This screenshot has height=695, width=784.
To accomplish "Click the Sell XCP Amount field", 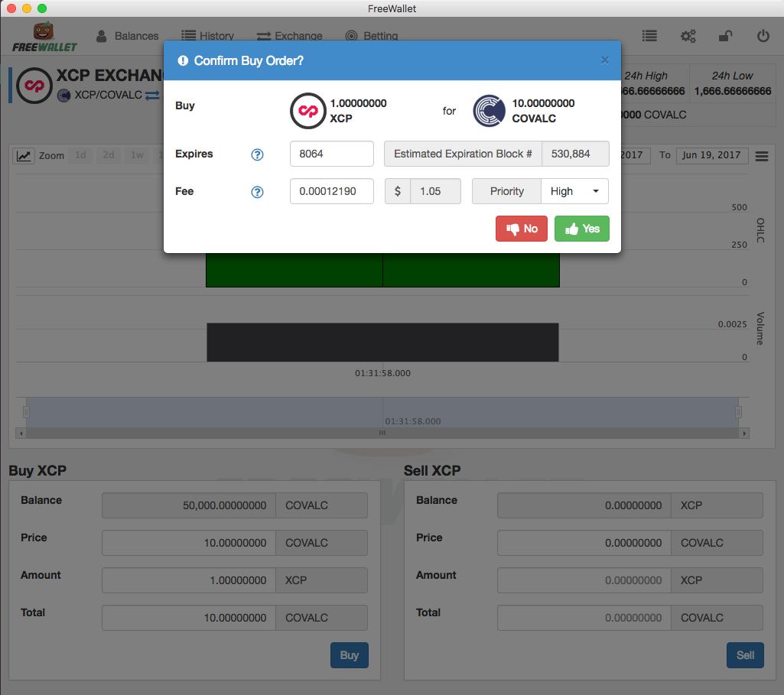I will pyautogui.click(x=584, y=580).
